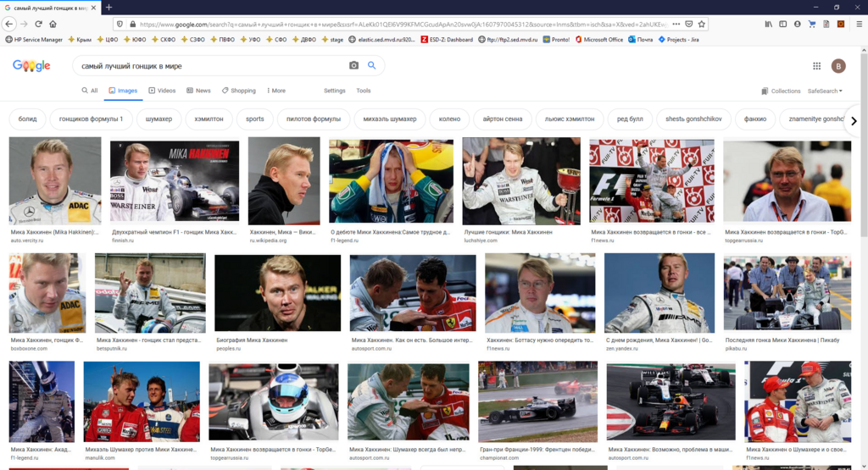The width and height of the screenshot is (868, 470).
Task: Open the elastic.sed.mvd.ru bookmark
Action: click(x=381, y=40)
